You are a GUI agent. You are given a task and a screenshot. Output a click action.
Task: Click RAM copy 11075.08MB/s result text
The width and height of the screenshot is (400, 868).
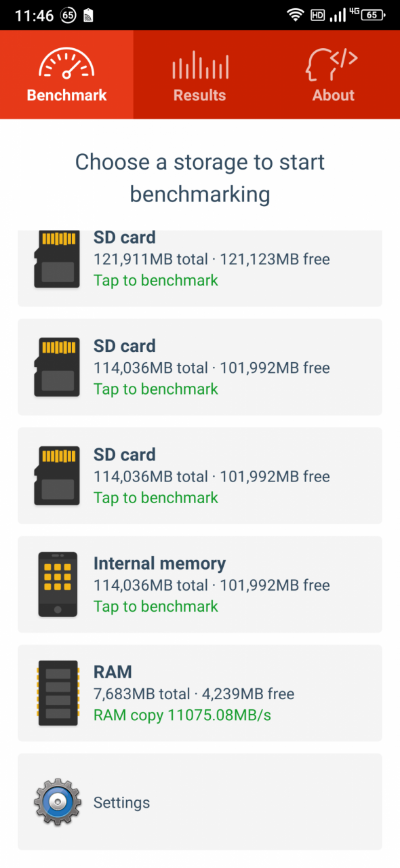point(182,715)
